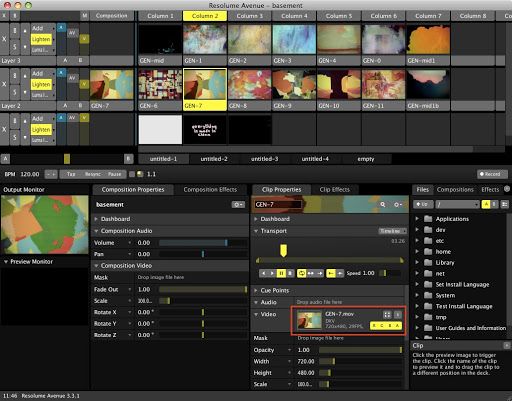The image size is (512, 401).
Task: Click the composition M master button
Action: click(x=85, y=16)
